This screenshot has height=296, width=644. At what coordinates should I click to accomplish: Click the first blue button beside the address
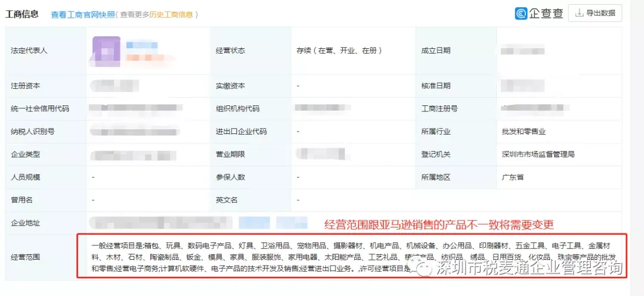[x=254, y=223]
